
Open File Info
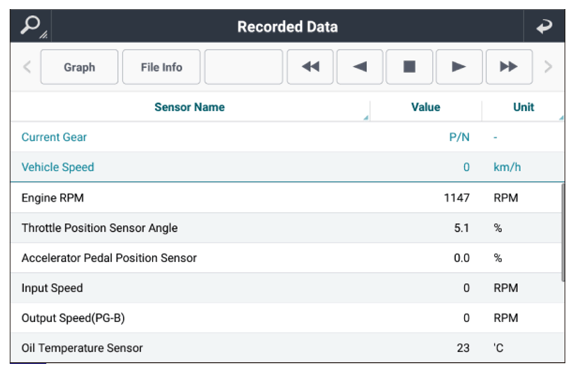coord(161,67)
